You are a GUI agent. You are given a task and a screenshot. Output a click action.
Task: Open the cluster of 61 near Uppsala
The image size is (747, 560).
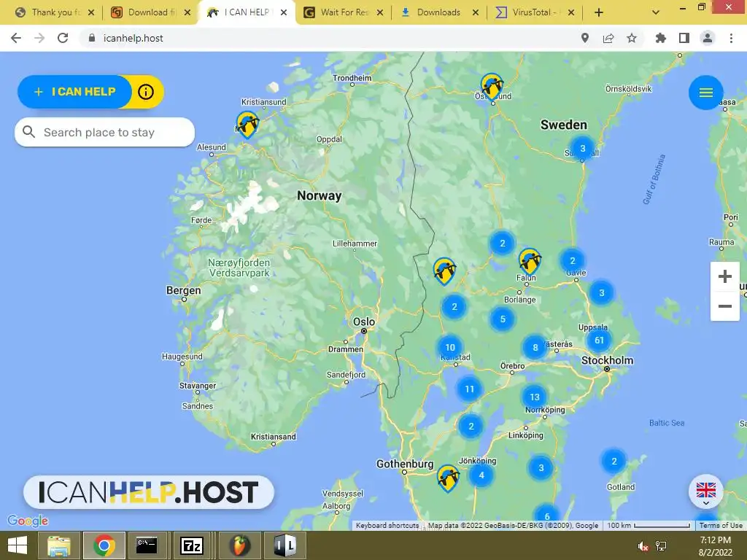(600, 340)
